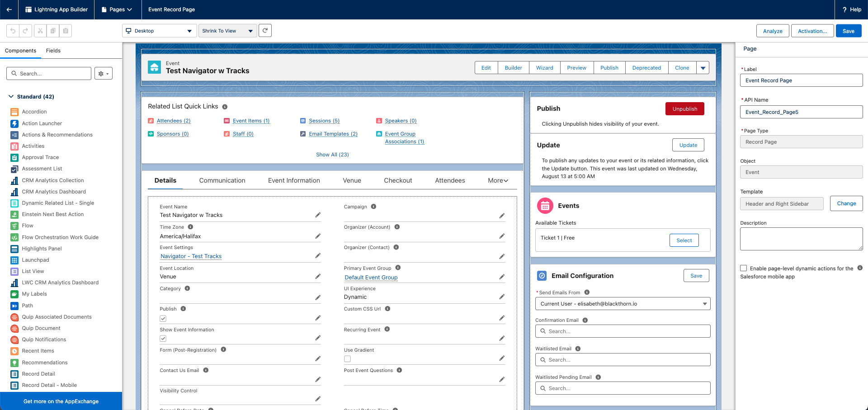Click the red Unpublish button

[685, 109]
